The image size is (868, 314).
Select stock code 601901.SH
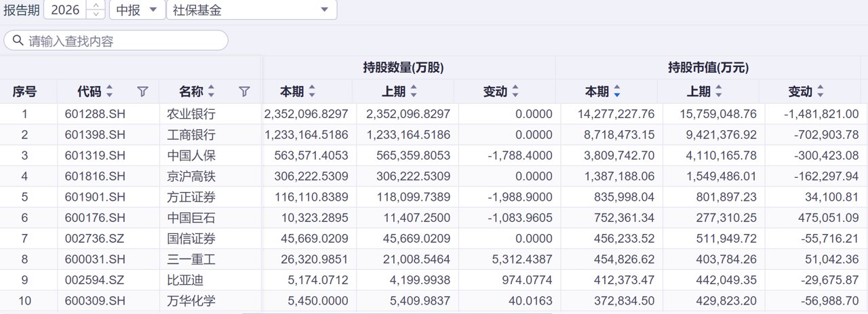pyautogui.click(x=96, y=197)
